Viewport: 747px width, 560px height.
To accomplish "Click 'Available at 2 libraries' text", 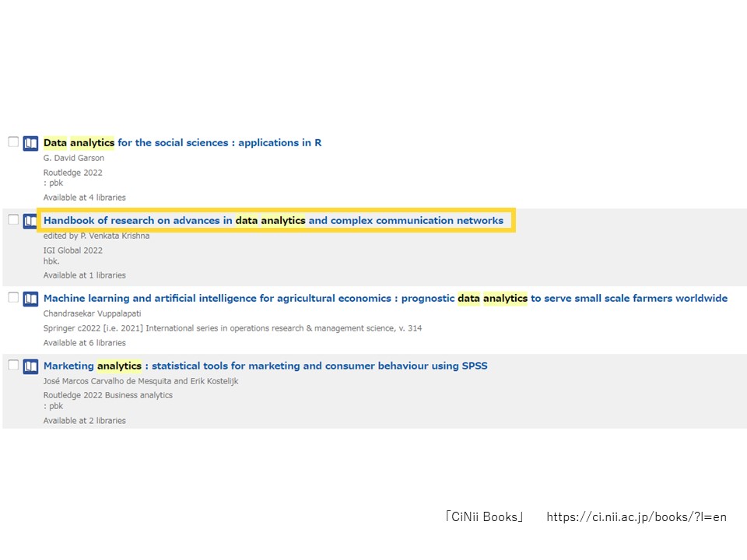I will click(x=84, y=421).
